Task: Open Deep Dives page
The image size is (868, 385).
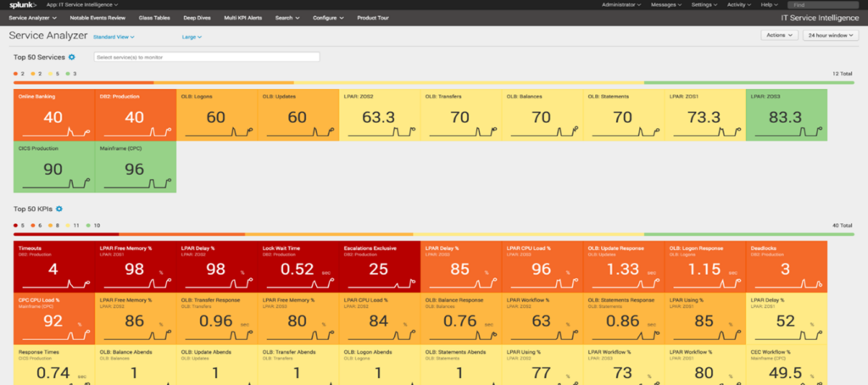Action: click(197, 18)
